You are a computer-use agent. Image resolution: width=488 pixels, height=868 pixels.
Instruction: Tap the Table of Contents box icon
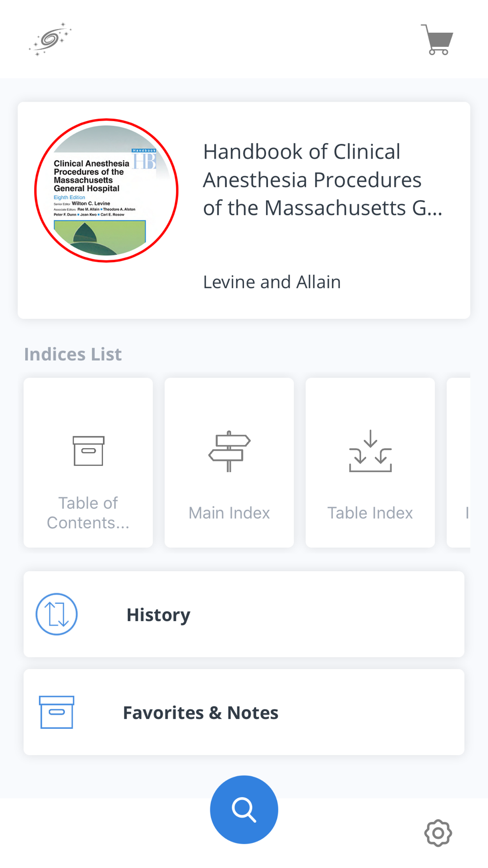click(88, 451)
